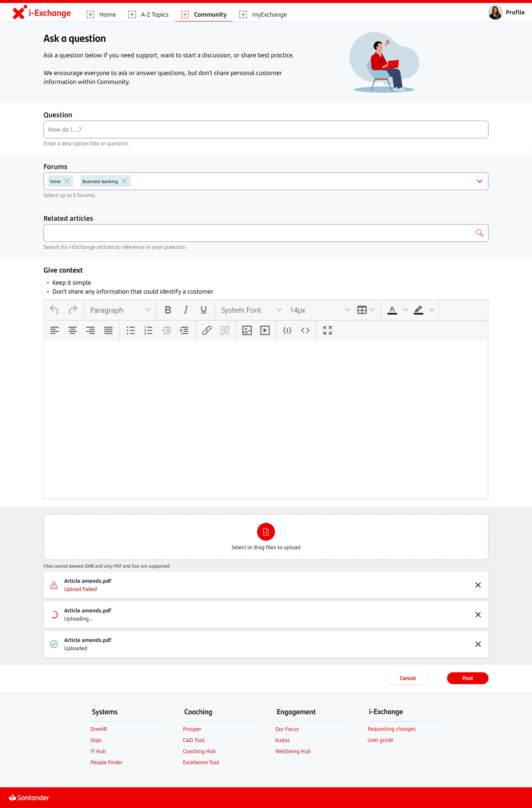
Task: Center align the text
Action: point(72,330)
